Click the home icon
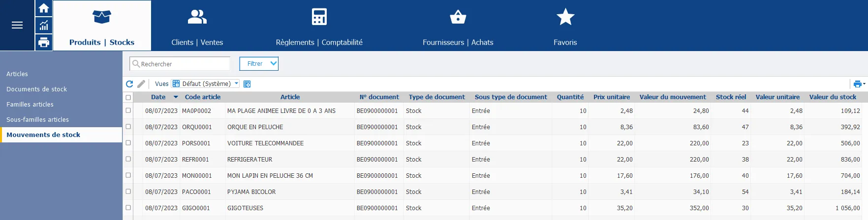Viewport: 868px width, 220px height. click(44, 8)
